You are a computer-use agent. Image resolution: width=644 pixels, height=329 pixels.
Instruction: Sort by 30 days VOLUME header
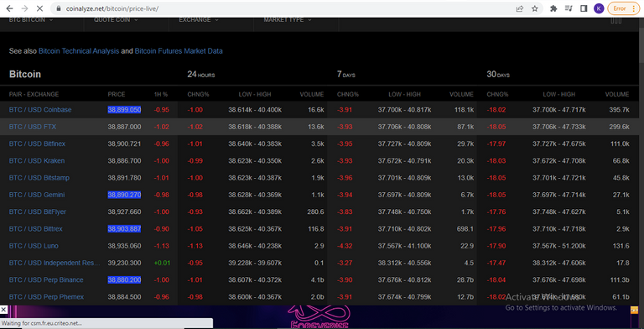617,94
